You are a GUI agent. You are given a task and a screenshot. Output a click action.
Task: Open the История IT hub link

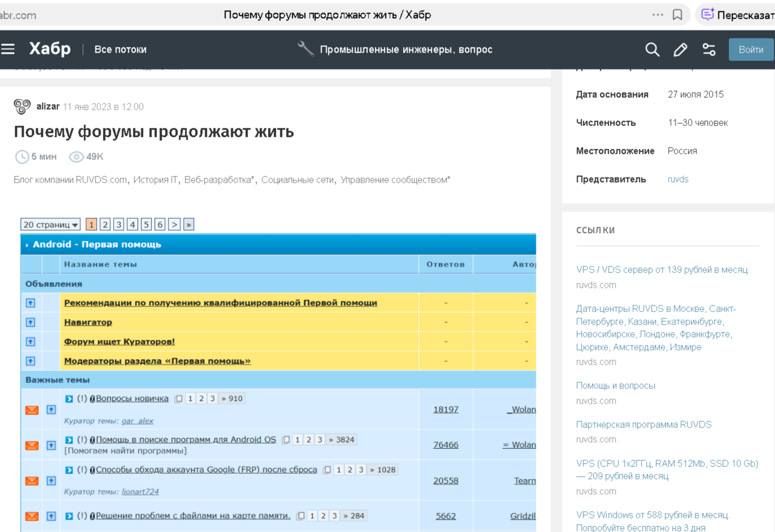(155, 180)
